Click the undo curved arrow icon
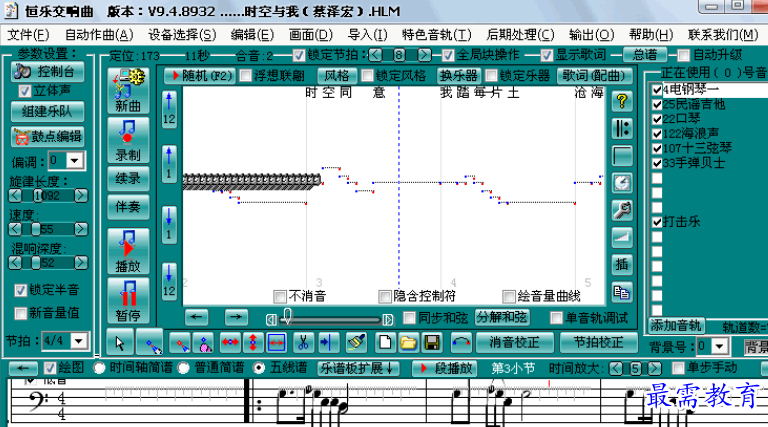Screen dimensions: 768x427 coord(461,343)
